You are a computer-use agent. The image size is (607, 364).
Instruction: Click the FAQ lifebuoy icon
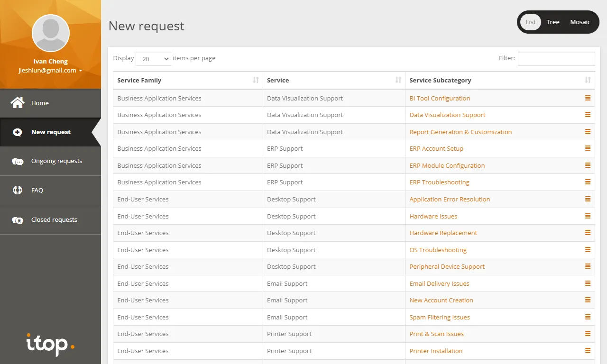click(18, 191)
